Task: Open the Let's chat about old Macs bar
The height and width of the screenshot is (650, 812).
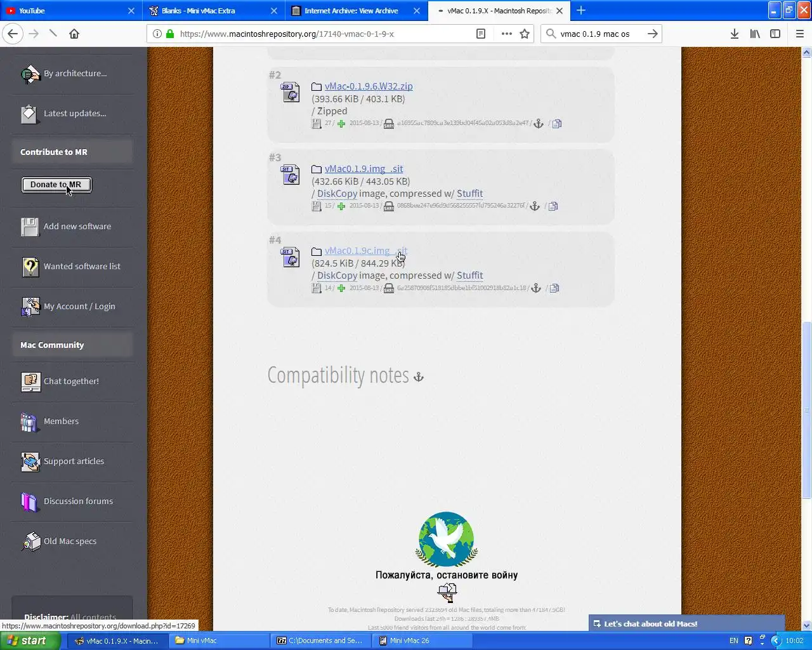Action: tap(687, 624)
